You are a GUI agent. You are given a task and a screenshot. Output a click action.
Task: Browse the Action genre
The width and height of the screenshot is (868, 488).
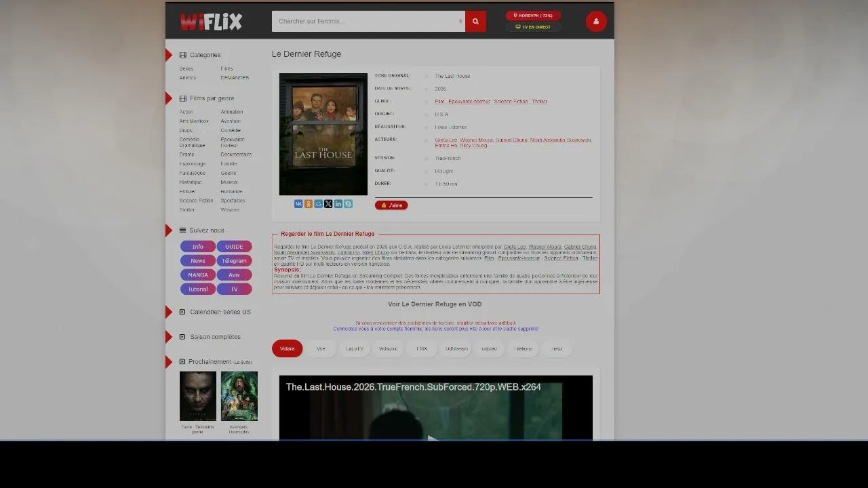coord(186,112)
